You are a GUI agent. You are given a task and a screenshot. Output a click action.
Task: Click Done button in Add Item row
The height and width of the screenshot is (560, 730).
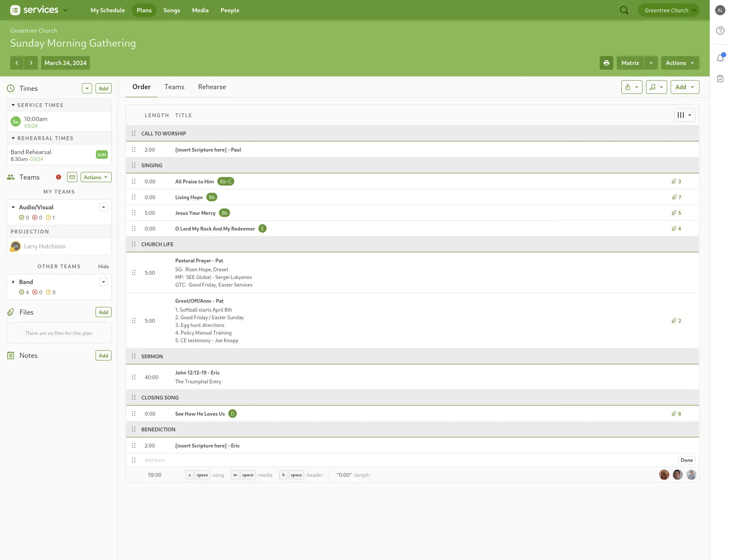686,460
